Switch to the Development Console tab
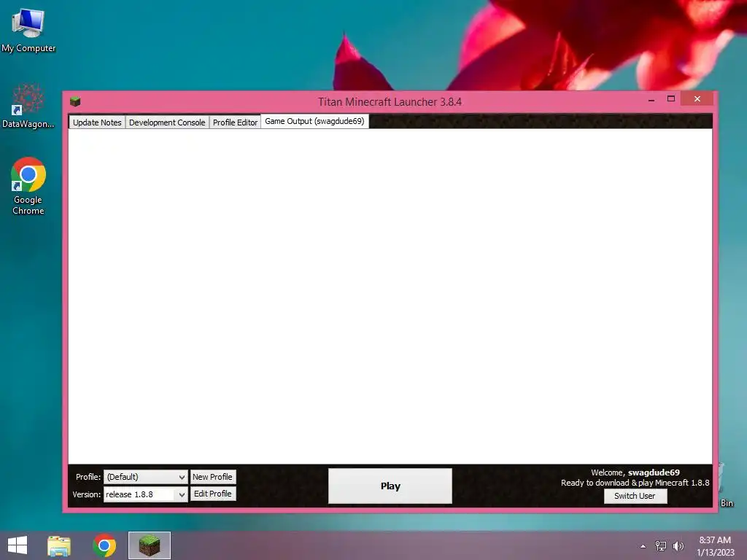 click(167, 122)
